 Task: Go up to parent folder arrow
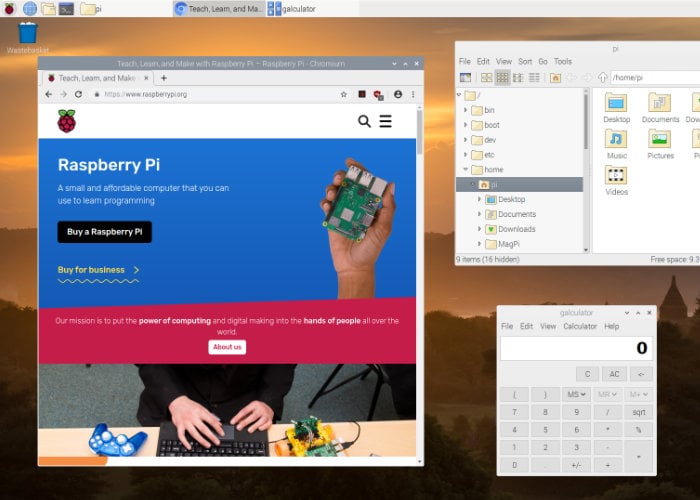pos(602,78)
